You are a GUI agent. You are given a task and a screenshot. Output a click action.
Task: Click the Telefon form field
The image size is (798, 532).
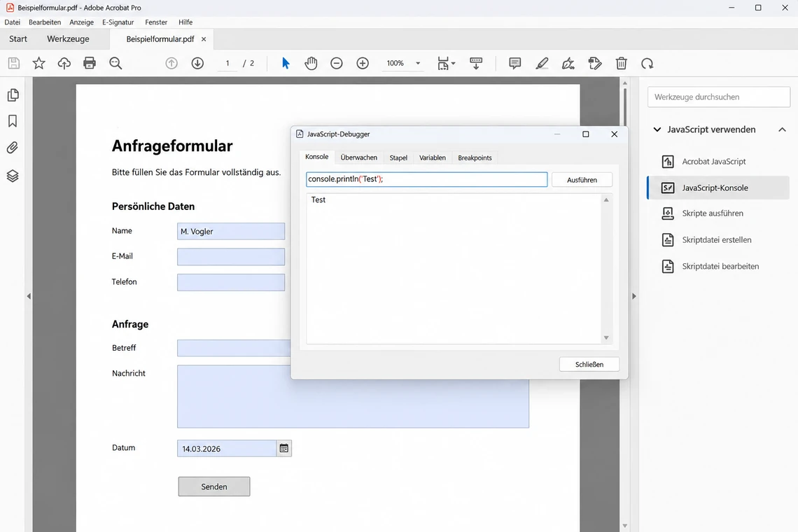tap(231, 282)
